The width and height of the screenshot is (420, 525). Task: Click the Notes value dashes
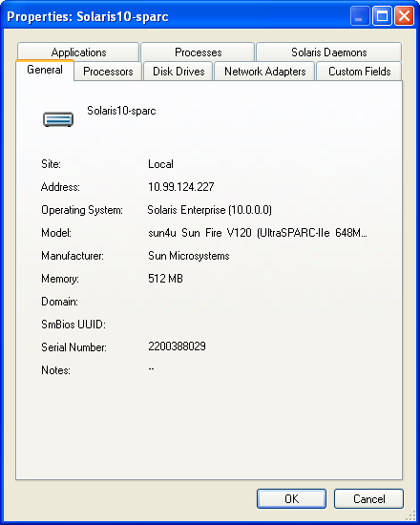(151, 368)
